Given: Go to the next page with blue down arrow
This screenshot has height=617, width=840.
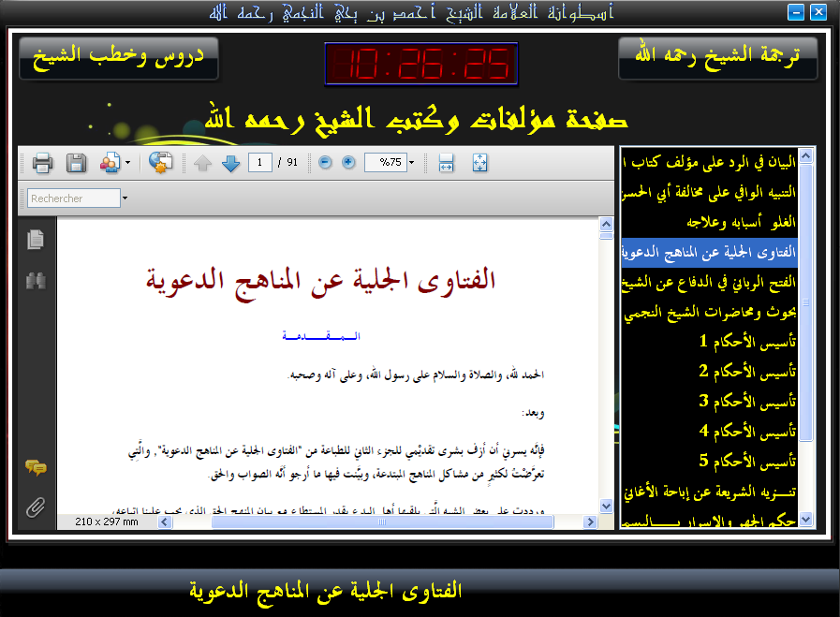Looking at the screenshot, I should point(231,163).
